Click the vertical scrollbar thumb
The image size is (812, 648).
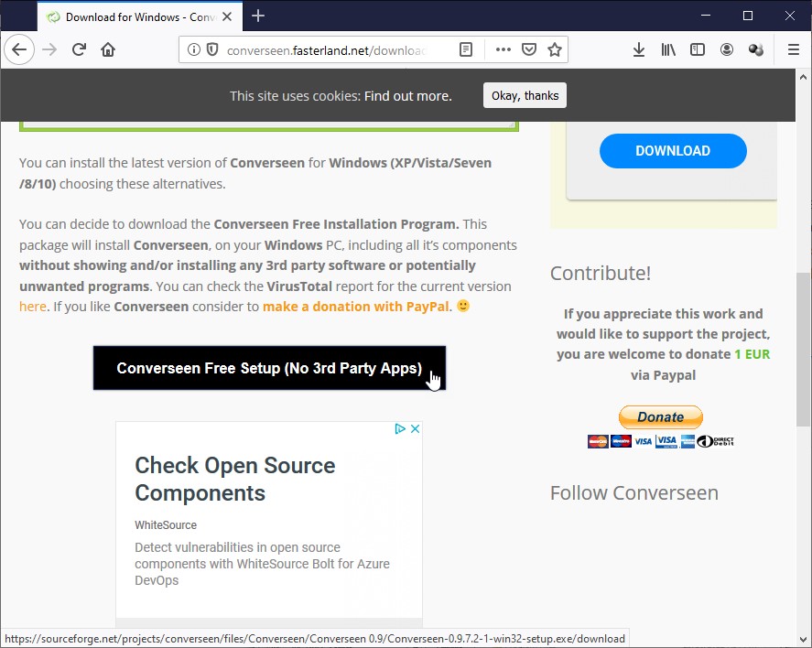click(x=803, y=350)
